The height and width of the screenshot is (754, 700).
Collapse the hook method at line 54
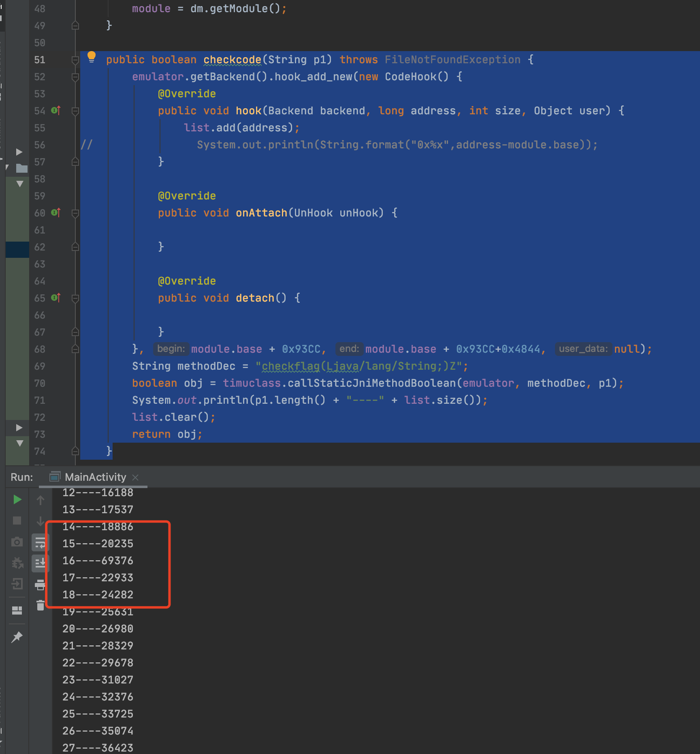pos(75,111)
